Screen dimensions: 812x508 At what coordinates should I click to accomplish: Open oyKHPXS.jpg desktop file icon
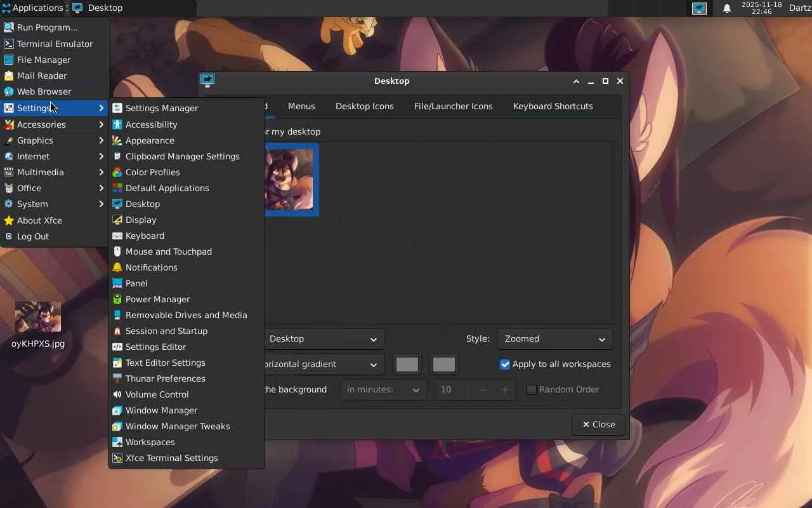(x=38, y=317)
